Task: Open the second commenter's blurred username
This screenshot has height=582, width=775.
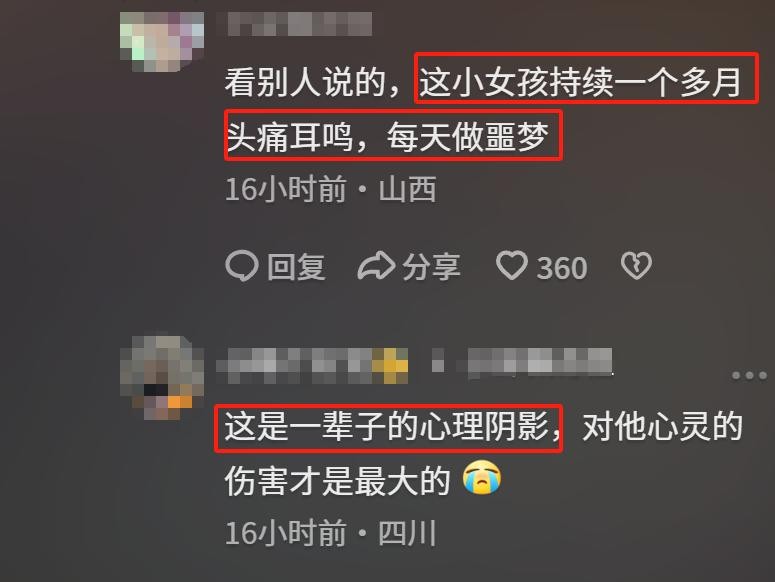Action: pos(295,366)
